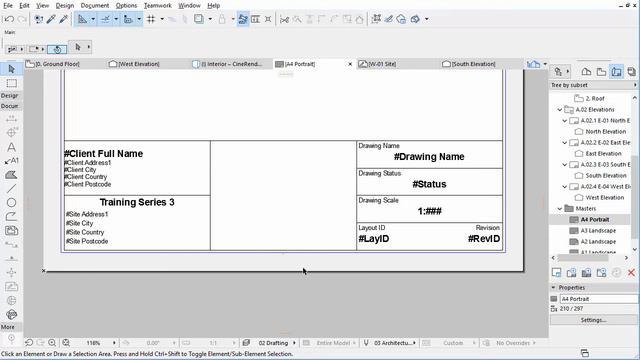Click the Training Series 3 title text
The width and height of the screenshot is (640, 360).
[x=137, y=202]
